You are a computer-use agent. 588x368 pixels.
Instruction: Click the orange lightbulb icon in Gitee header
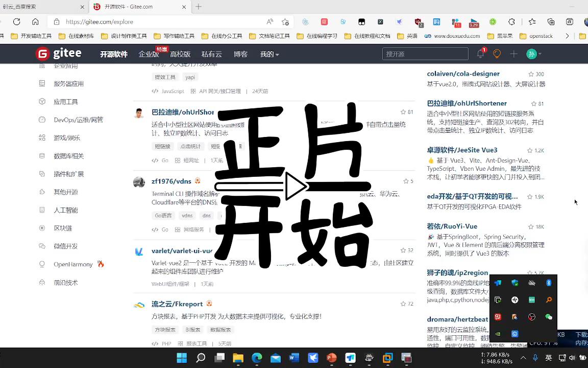point(497,54)
